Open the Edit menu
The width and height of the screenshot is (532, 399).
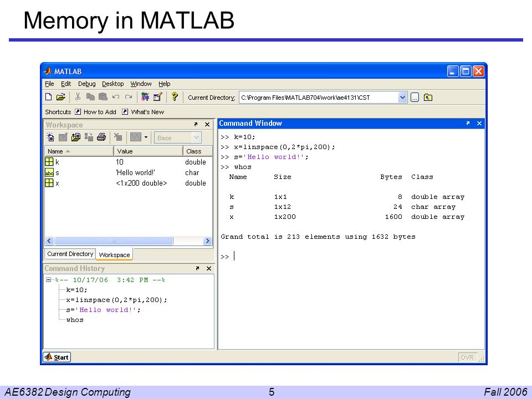pos(66,84)
